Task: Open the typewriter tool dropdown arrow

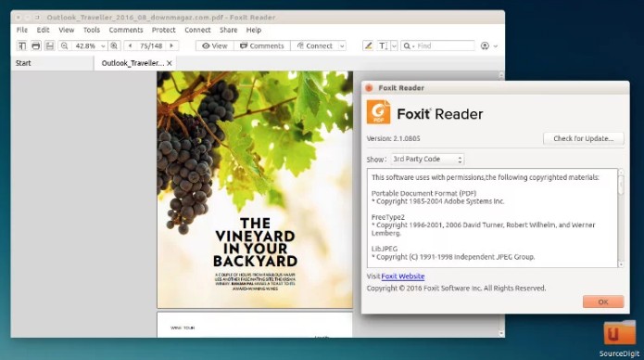Action: 394,45
